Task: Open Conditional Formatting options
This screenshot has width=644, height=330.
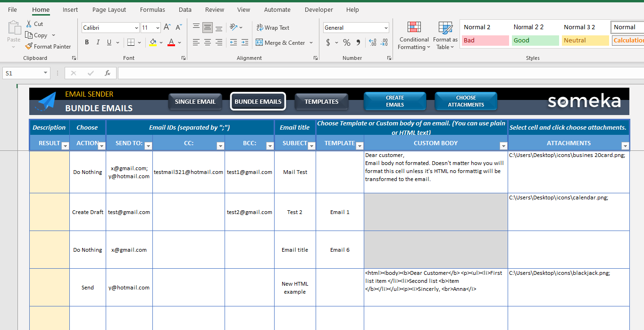Action: (414, 35)
